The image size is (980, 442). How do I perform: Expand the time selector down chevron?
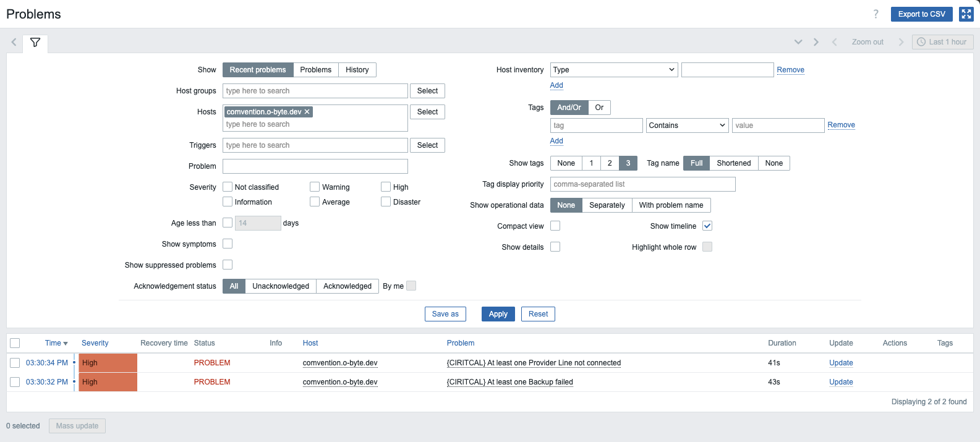pyautogui.click(x=798, y=42)
